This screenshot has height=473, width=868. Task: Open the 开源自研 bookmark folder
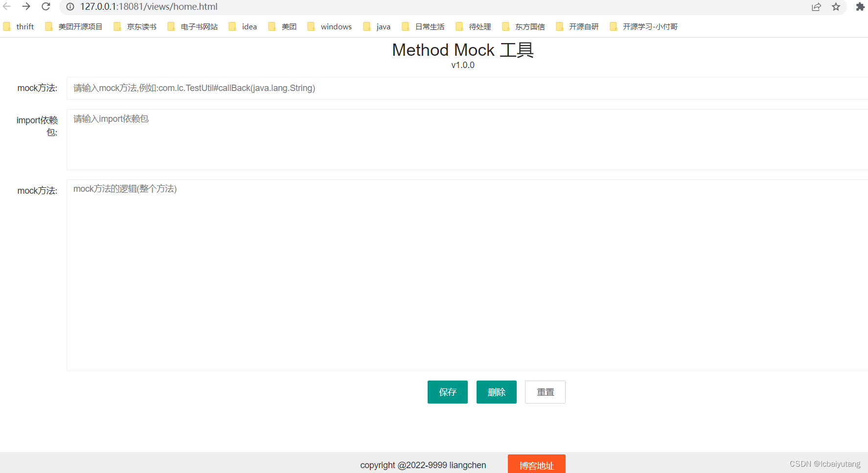[577, 26]
